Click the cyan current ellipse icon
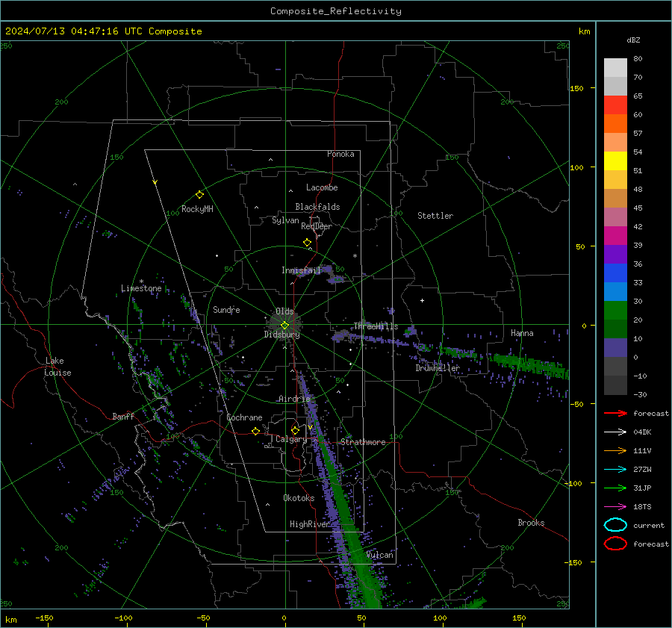Viewport: 672px width, 628px height. point(615,525)
